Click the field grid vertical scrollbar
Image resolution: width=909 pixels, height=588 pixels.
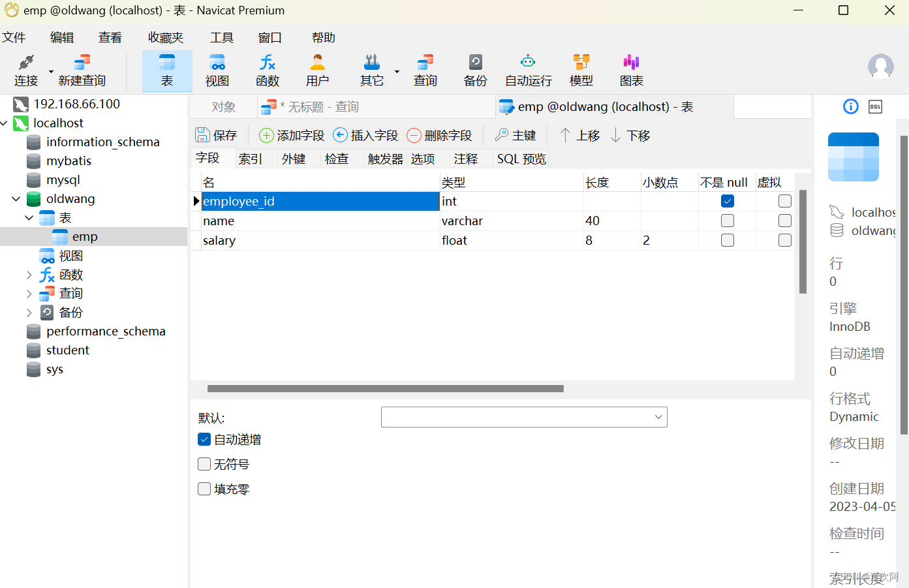click(x=803, y=241)
